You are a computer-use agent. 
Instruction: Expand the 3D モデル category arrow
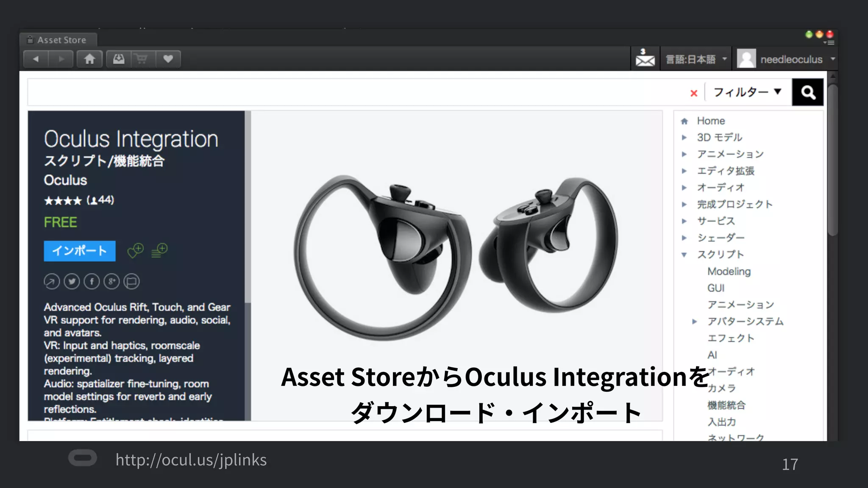(684, 138)
